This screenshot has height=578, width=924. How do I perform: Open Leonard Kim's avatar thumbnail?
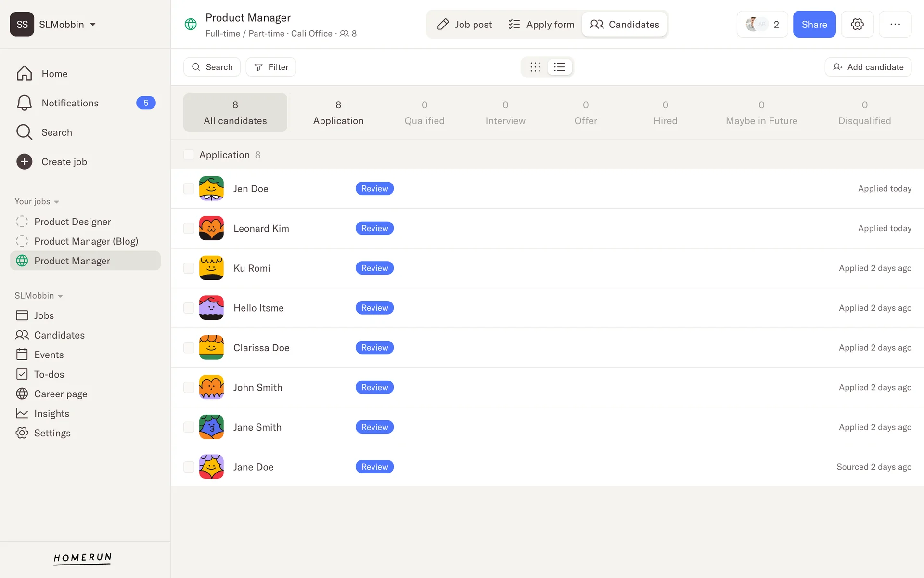211,228
